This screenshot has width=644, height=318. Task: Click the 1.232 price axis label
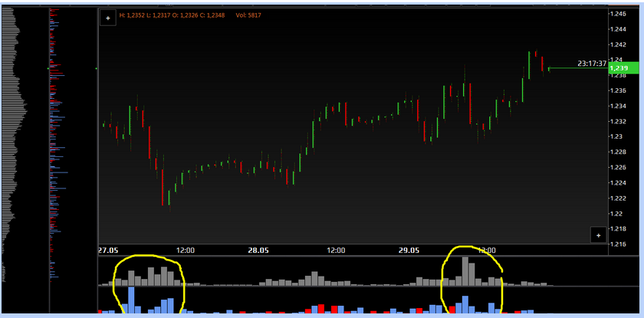tap(618, 122)
